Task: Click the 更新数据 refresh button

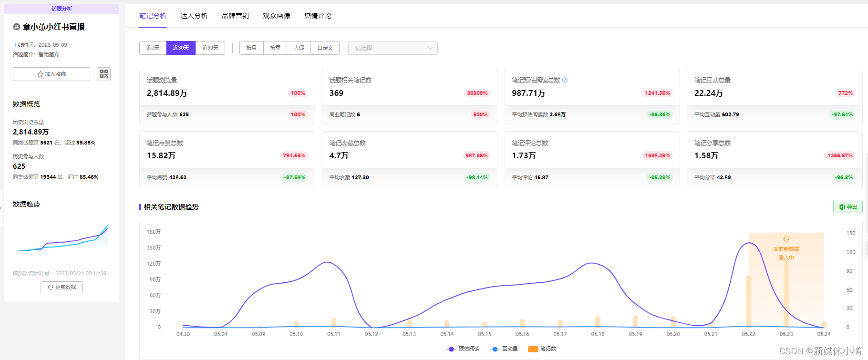Action: 62,287
